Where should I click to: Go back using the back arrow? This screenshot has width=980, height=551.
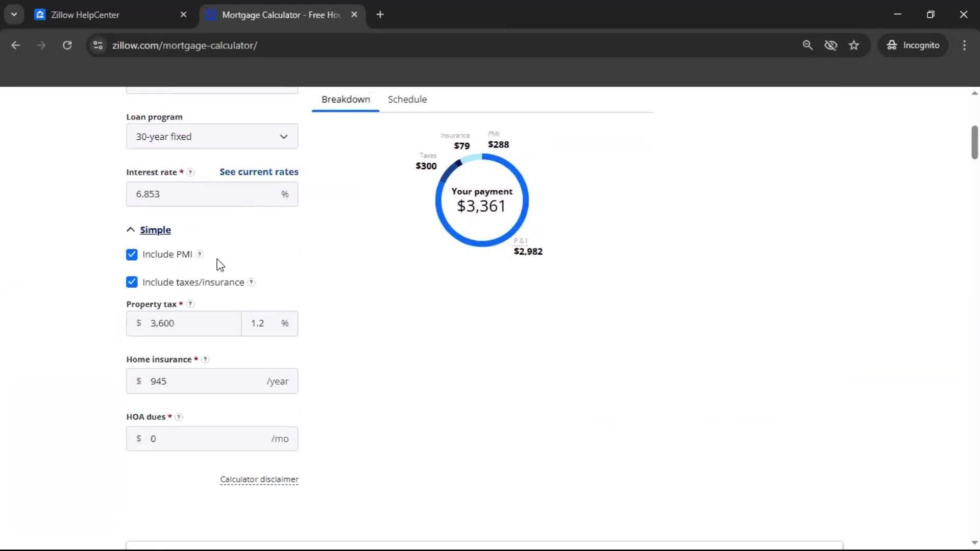click(16, 45)
